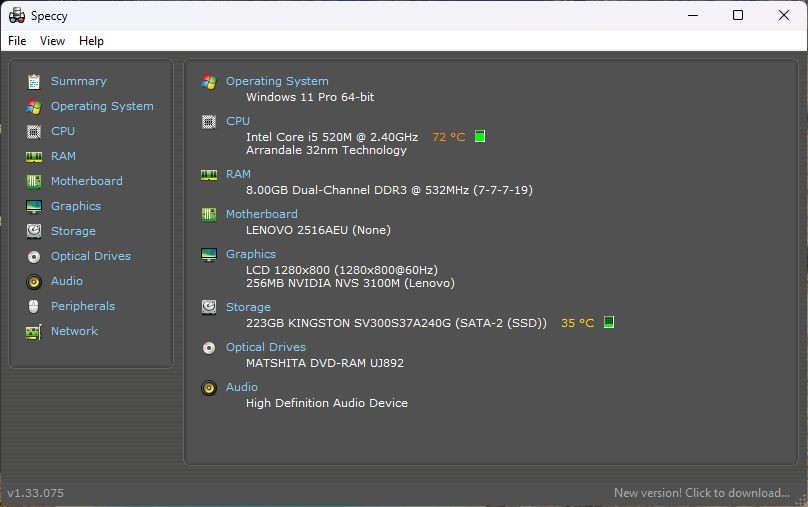Open the View menu

(x=53, y=41)
